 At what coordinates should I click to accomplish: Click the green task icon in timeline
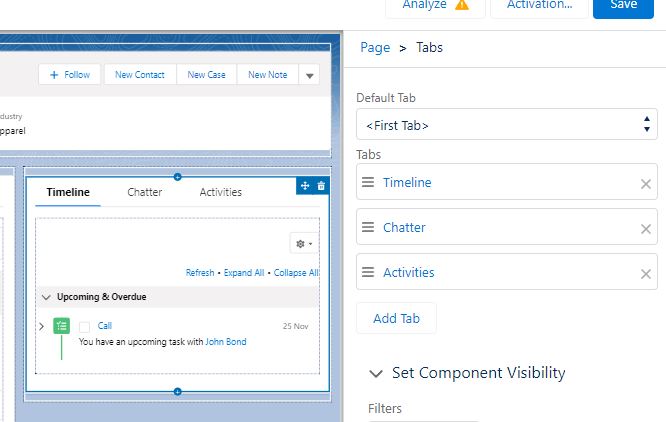[62, 326]
